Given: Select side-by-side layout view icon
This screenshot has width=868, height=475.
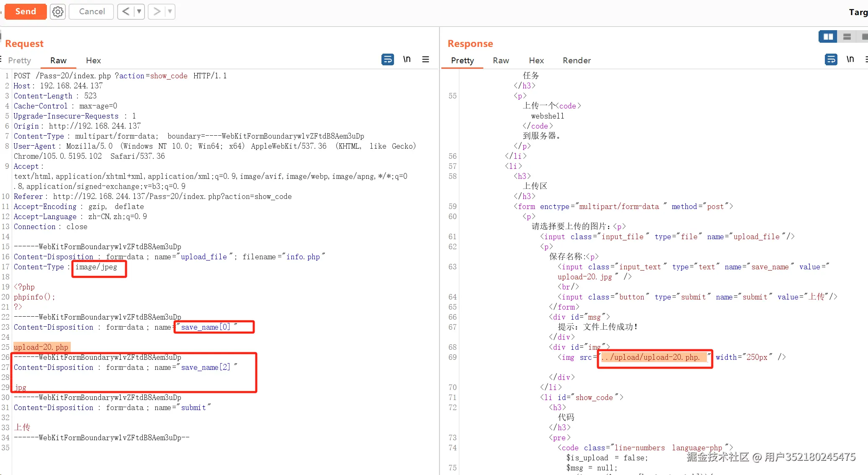Looking at the screenshot, I should [828, 37].
